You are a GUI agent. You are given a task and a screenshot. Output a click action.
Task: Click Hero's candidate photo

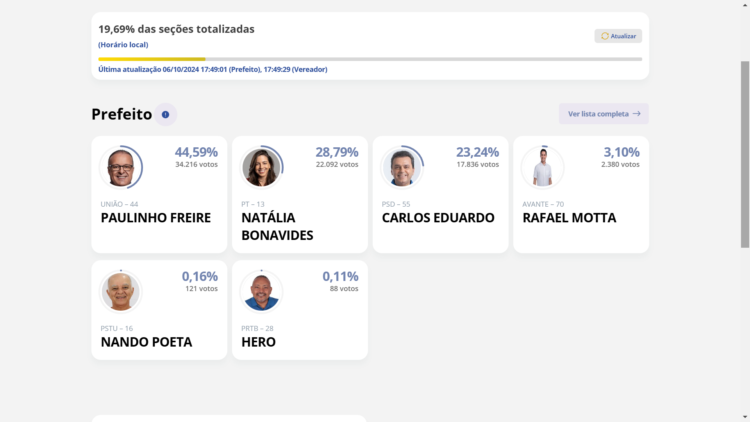pyautogui.click(x=261, y=291)
